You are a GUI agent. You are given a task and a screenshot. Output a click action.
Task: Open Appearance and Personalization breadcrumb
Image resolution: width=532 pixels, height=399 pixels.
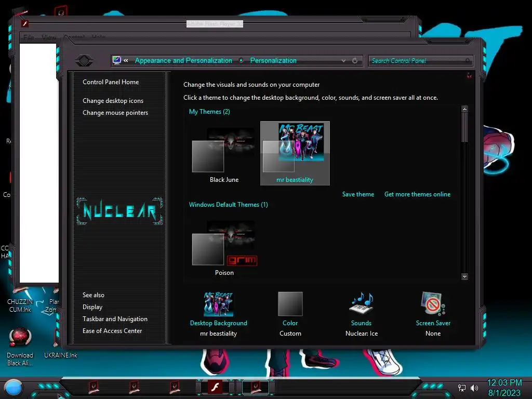point(183,61)
